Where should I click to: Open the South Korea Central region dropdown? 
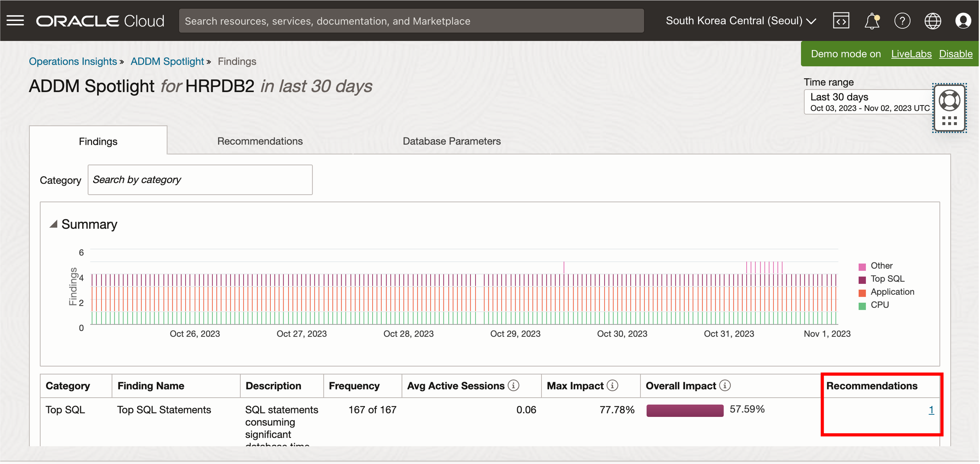741,21
